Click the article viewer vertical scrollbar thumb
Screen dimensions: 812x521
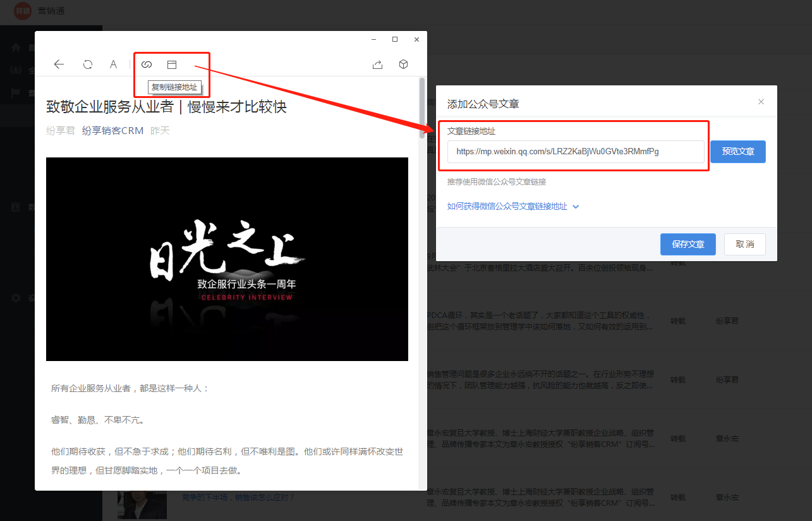(421, 107)
